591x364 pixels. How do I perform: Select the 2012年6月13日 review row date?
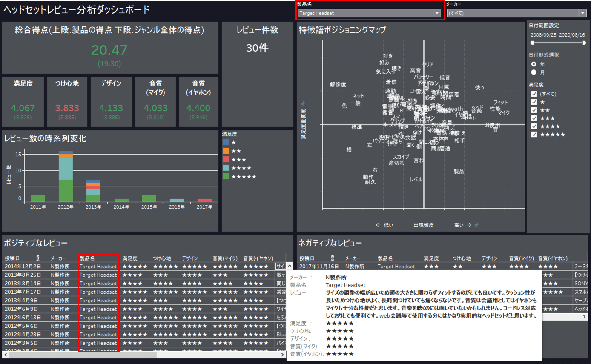point(23,318)
